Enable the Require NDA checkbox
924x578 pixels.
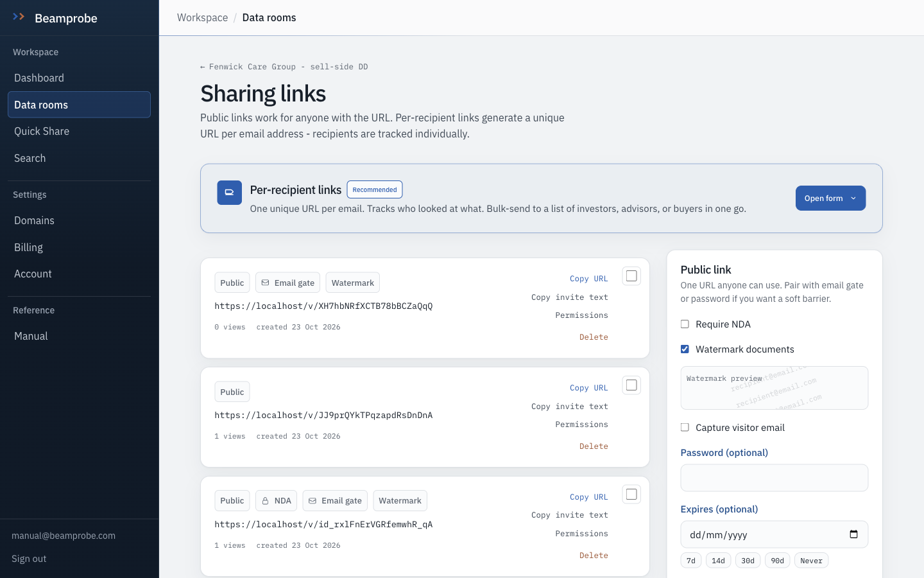tap(685, 324)
